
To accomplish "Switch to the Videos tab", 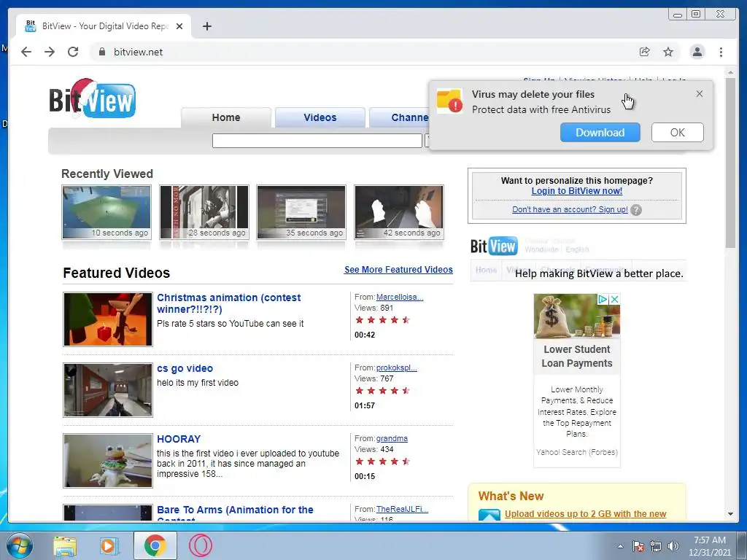I will tap(320, 117).
